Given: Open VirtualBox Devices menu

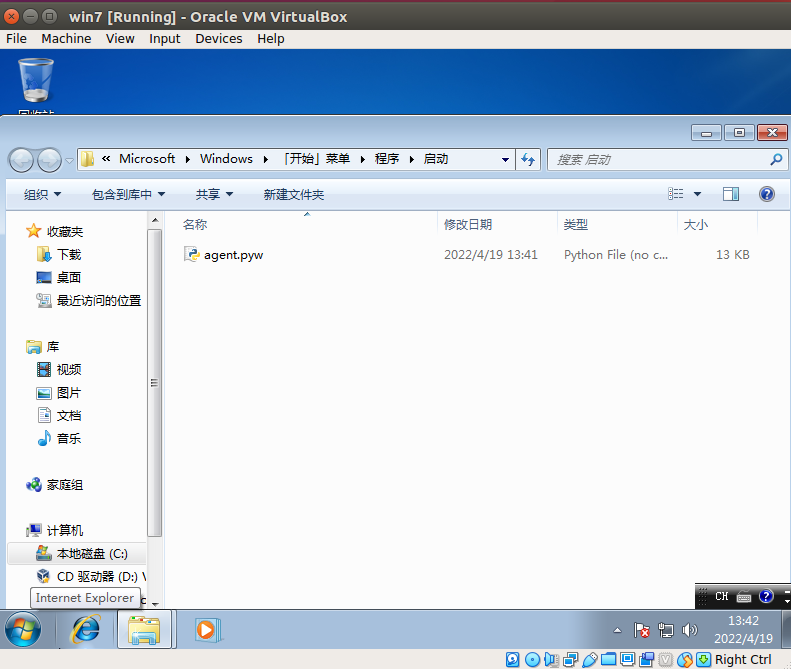Looking at the screenshot, I should 218,39.
